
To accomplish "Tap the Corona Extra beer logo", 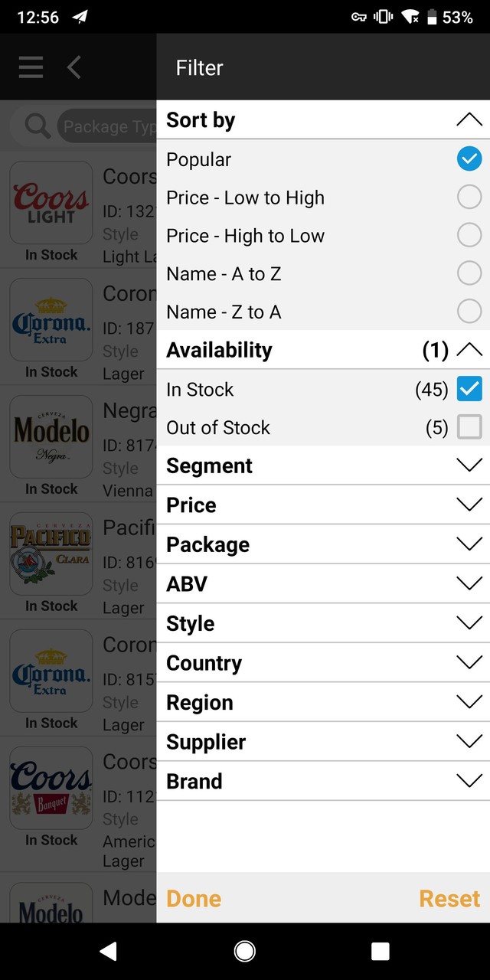I will [51, 319].
